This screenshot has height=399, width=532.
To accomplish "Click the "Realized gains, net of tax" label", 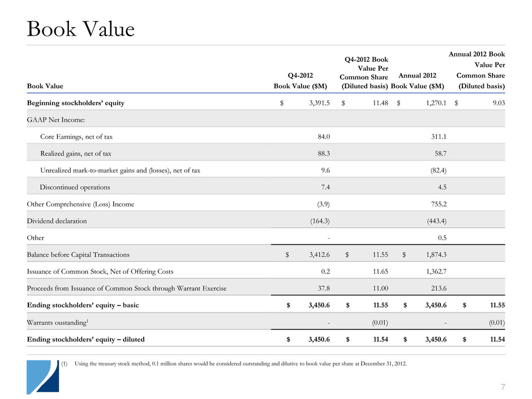I will [x=82, y=154].
